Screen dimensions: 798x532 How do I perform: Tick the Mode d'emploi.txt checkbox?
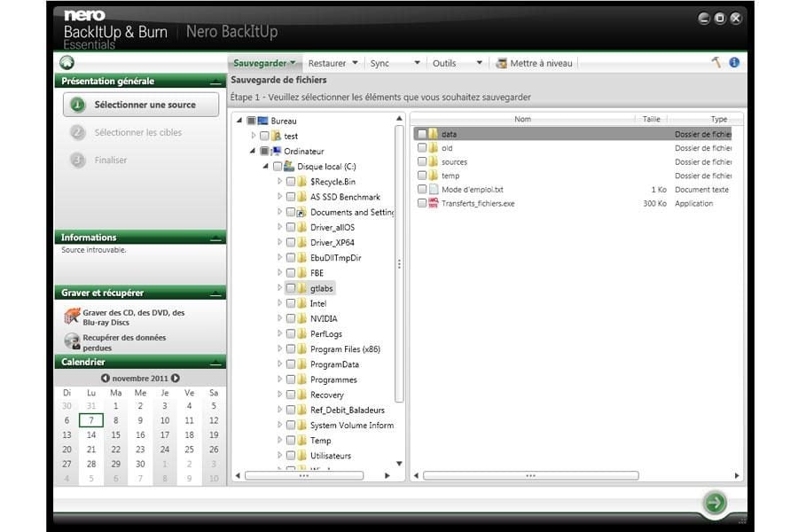tap(422, 190)
